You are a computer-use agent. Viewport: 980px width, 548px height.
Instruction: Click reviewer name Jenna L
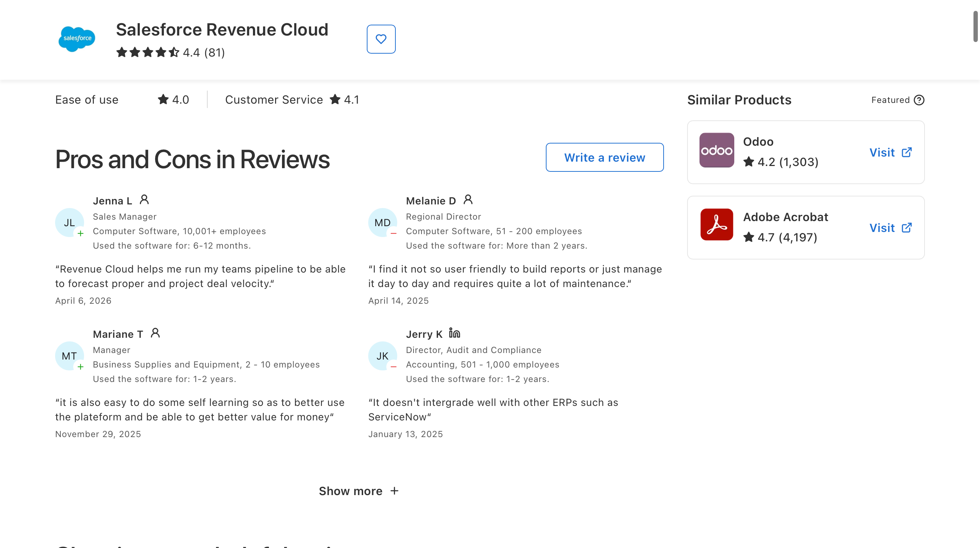coord(113,200)
